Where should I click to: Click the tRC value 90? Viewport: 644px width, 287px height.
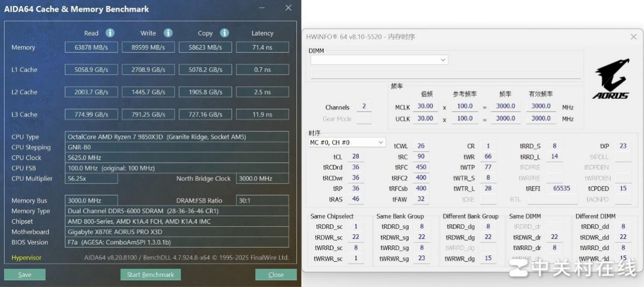[421, 157]
